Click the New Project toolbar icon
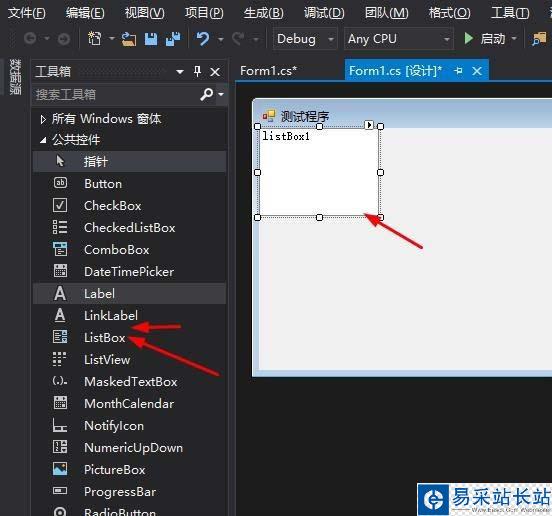Screen dimensions: 552x516 pos(94,38)
